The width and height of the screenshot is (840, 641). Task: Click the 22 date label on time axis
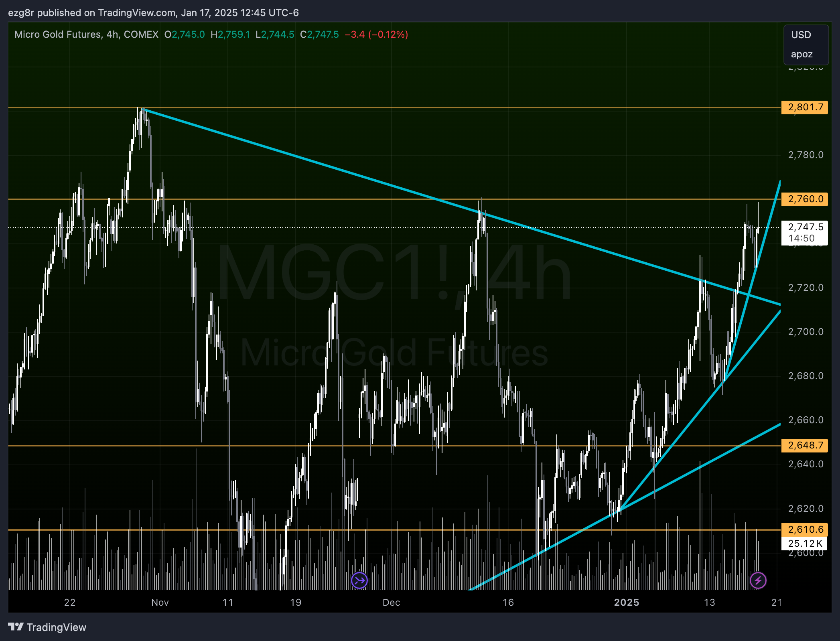tap(70, 602)
